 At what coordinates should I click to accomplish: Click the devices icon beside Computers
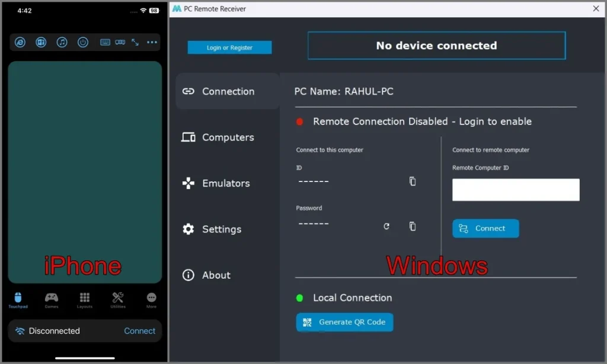189,138
